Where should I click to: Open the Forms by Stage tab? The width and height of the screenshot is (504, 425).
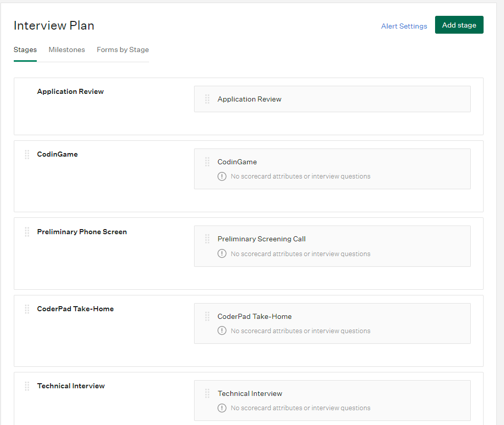pyautogui.click(x=123, y=49)
